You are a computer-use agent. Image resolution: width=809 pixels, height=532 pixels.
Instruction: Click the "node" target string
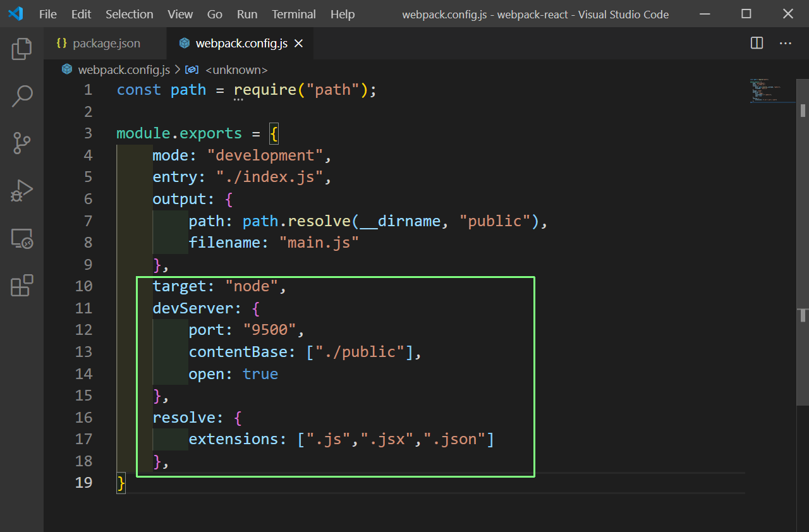[252, 286]
